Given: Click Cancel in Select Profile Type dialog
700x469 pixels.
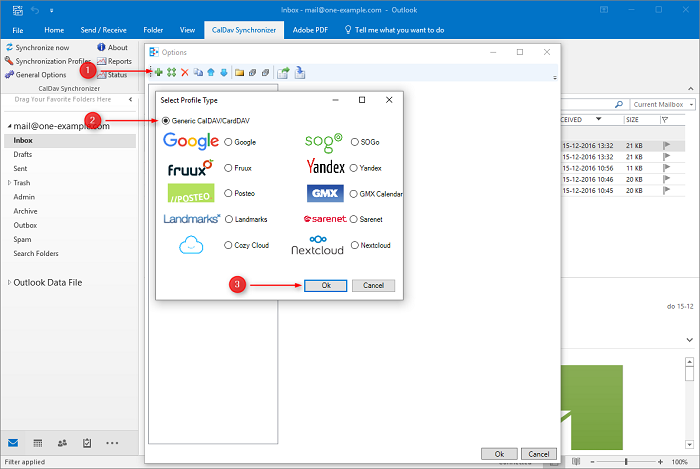Looking at the screenshot, I should 373,285.
